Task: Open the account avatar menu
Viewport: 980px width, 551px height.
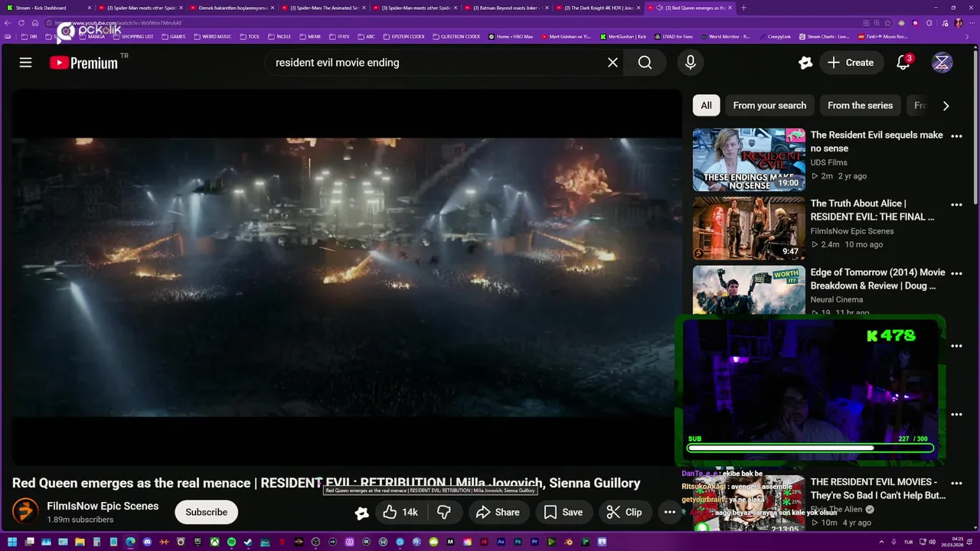Action: (x=942, y=63)
